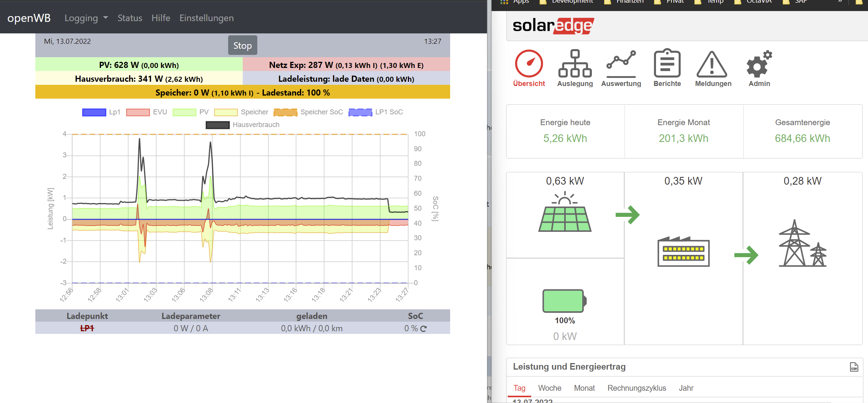Click the Netz Exp: 287 W status field
868x403 pixels.
tap(346, 65)
